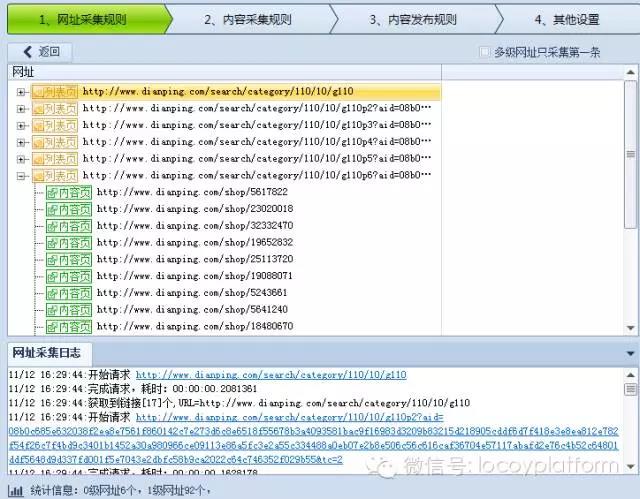Click URL tree scrollbar up arrow
This screenshot has height=499, width=640.
click(x=630, y=73)
